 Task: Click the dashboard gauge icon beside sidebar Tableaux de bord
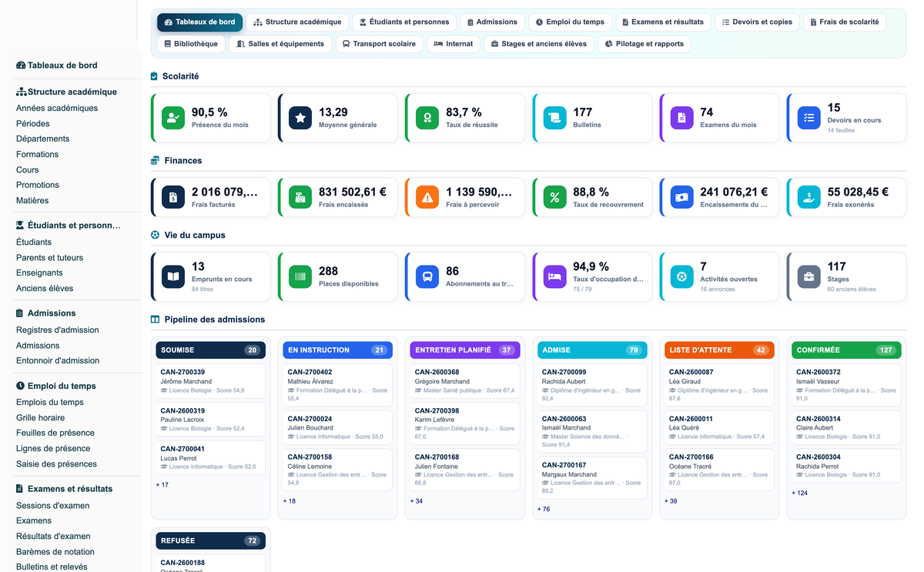pyautogui.click(x=21, y=65)
